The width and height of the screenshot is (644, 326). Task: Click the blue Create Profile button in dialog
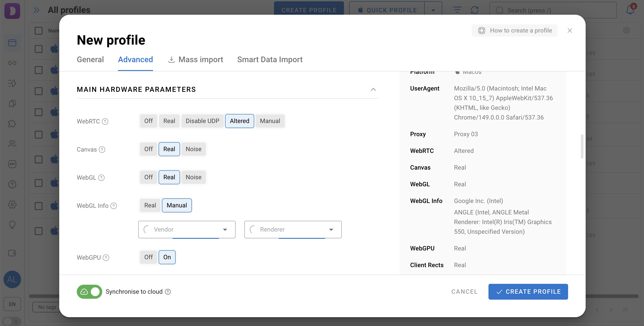pos(528,292)
